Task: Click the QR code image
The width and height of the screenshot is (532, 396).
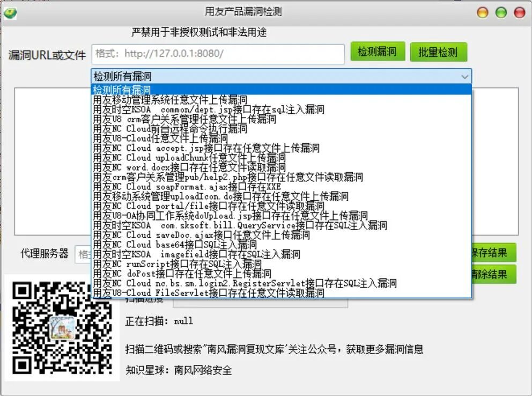Action: click(x=62, y=328)
